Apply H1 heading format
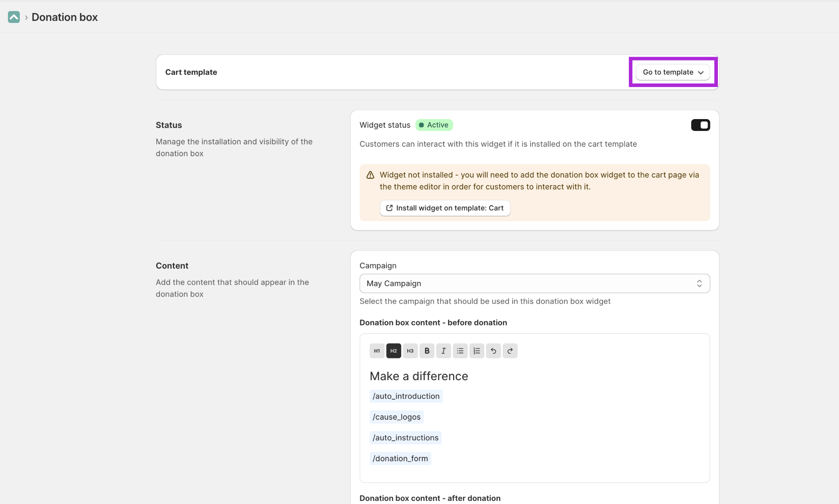Screen dimensions: 839x504 [377, 351]
